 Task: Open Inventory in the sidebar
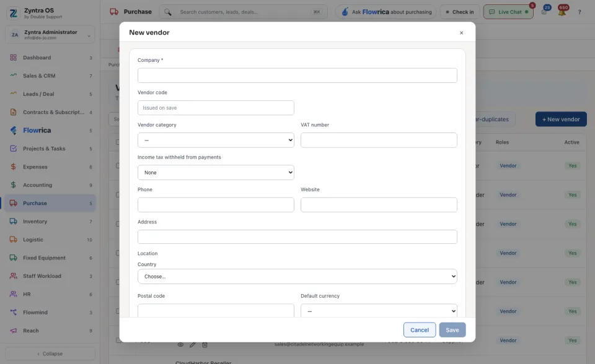click(x=50, y=222)
